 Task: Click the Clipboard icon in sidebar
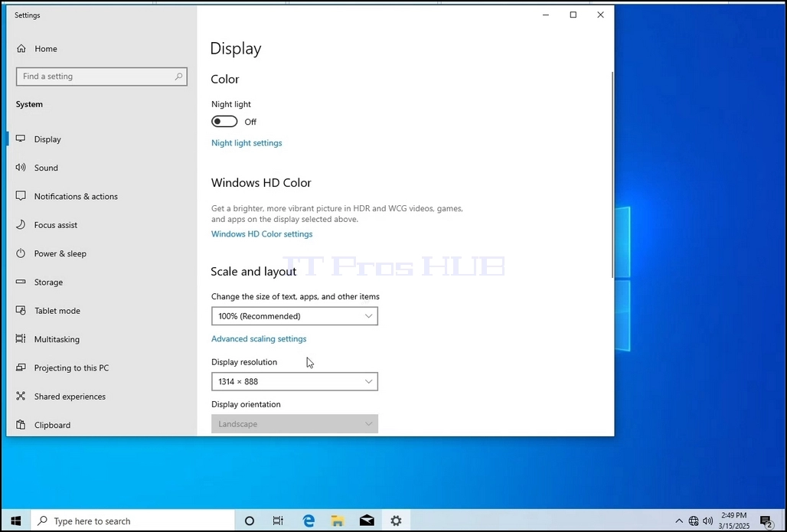[21, 425]
